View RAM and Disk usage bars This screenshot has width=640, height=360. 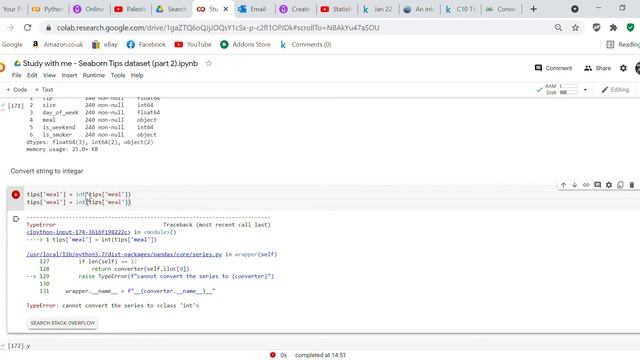click(562, 89)
